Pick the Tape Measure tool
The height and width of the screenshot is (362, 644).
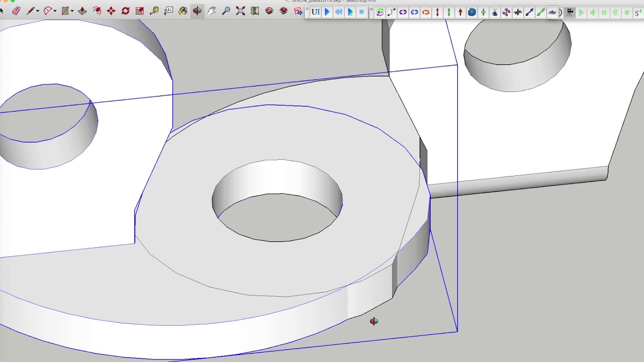point(154,11)
